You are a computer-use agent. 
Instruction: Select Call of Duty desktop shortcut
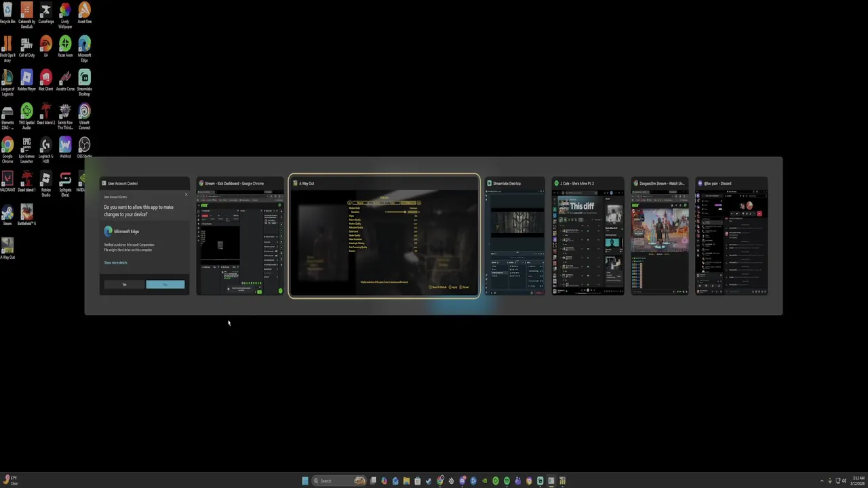(26, 47)
